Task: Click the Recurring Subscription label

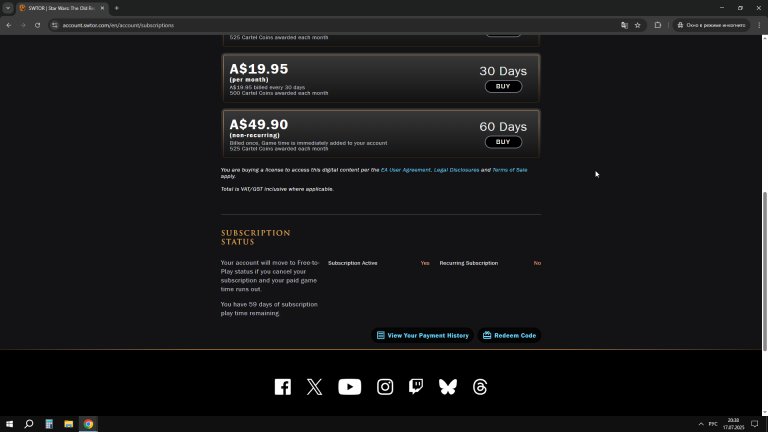Action: tap(469, 263)
